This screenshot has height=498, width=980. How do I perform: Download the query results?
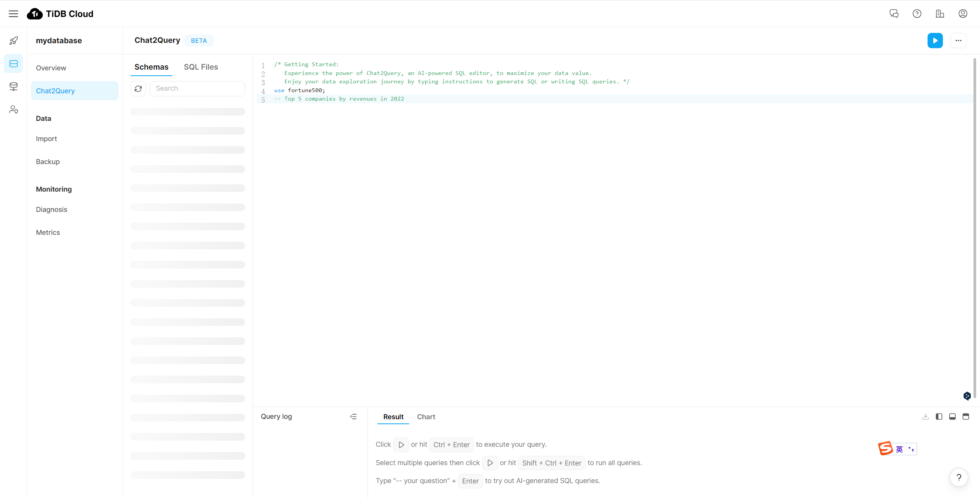[926, 417]
